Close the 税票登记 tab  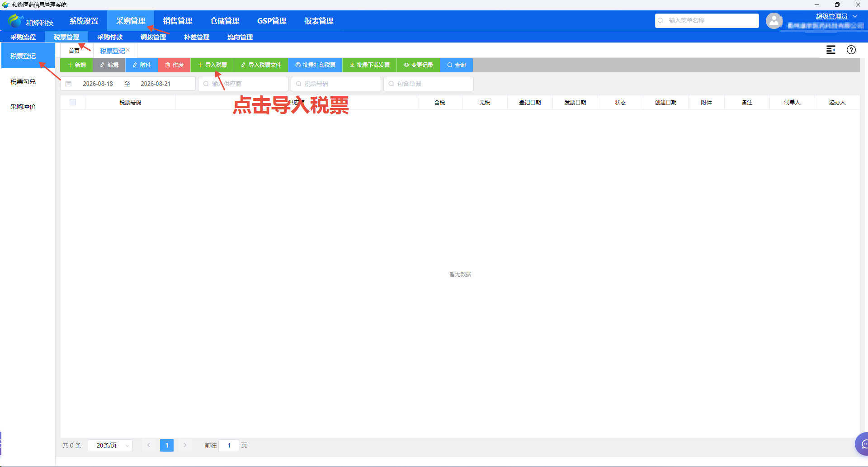tap(128, 50)
